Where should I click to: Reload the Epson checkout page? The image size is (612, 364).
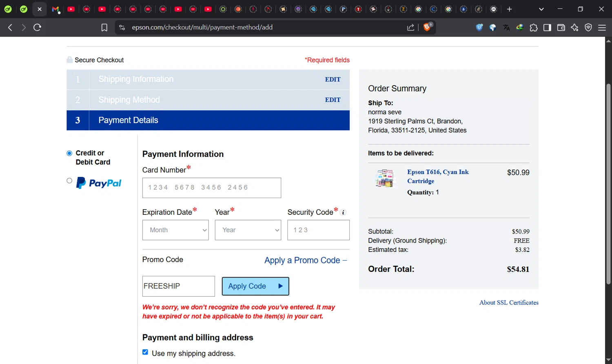(38, 27)
